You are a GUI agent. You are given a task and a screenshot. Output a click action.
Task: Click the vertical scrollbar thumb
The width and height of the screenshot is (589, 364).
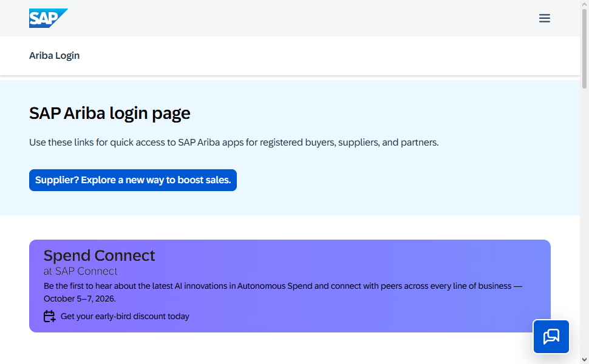tap(585, 49)
